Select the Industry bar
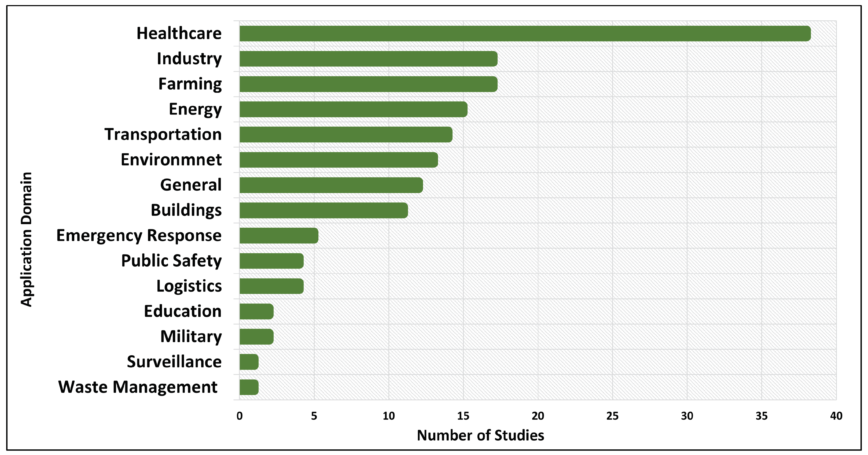This screenshot has height=455, width=868. (x=368, y=59)
